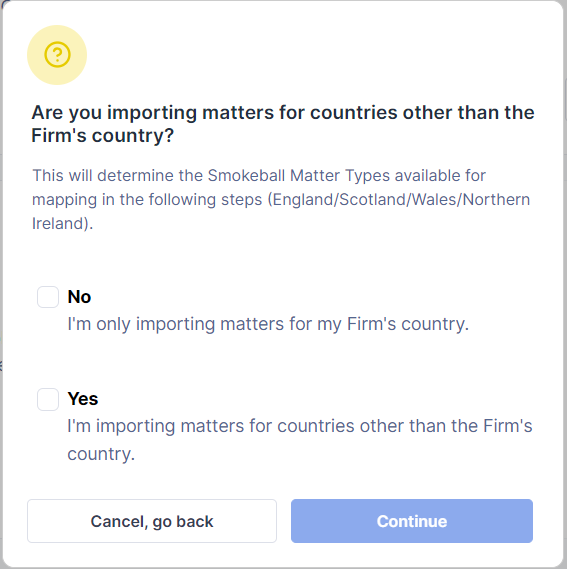Click the dialog heading about importing matters
This screenshot has width=567, height=569.
point(283,124)
